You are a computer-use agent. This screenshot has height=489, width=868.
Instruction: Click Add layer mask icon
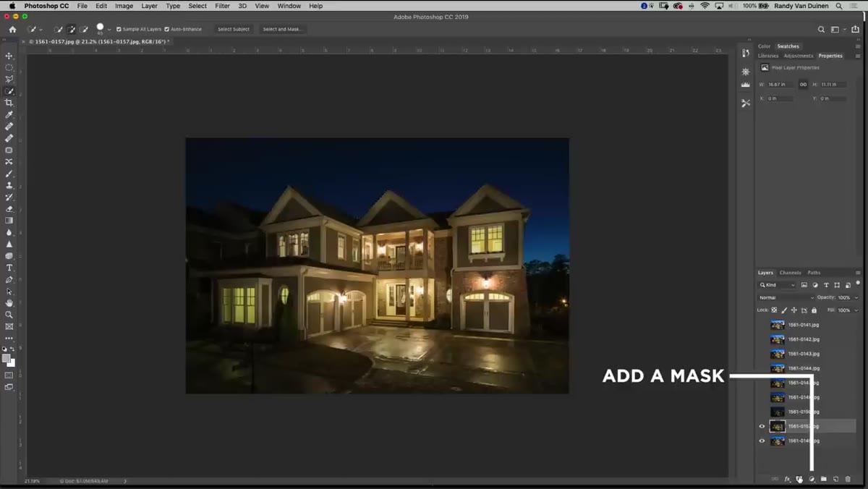[x=799, y=479]
